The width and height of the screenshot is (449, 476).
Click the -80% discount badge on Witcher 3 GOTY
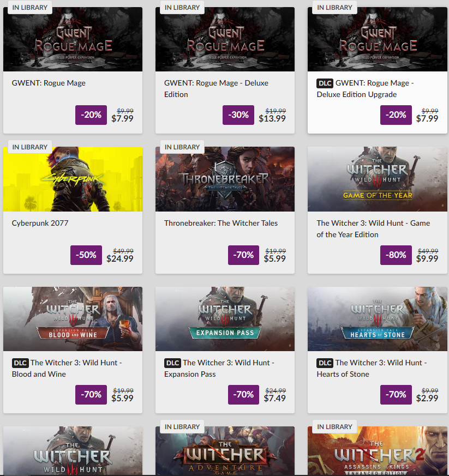coord(396,255)
